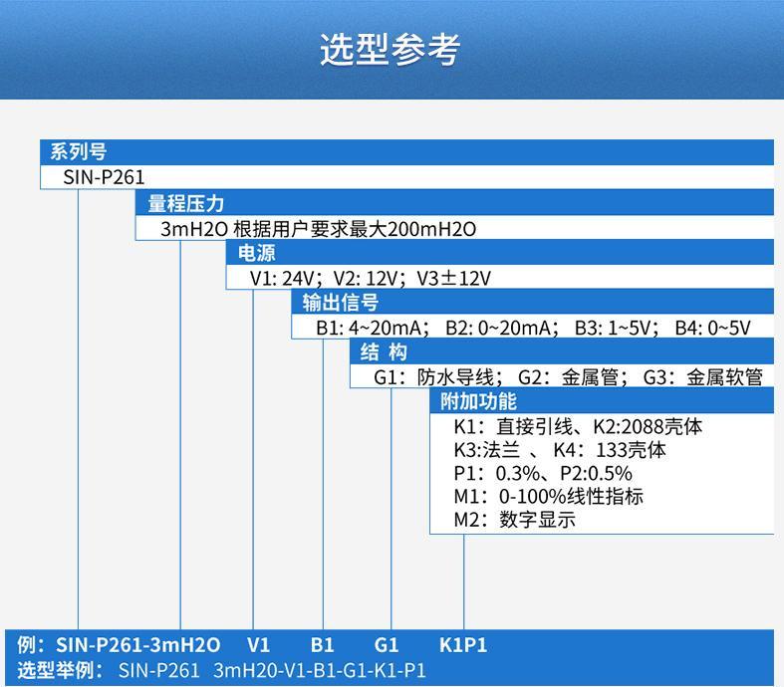The width and height of the screenshot is (784, 687).
Task: Select the 输出信号 header label
Action: (x=341, y=303)
